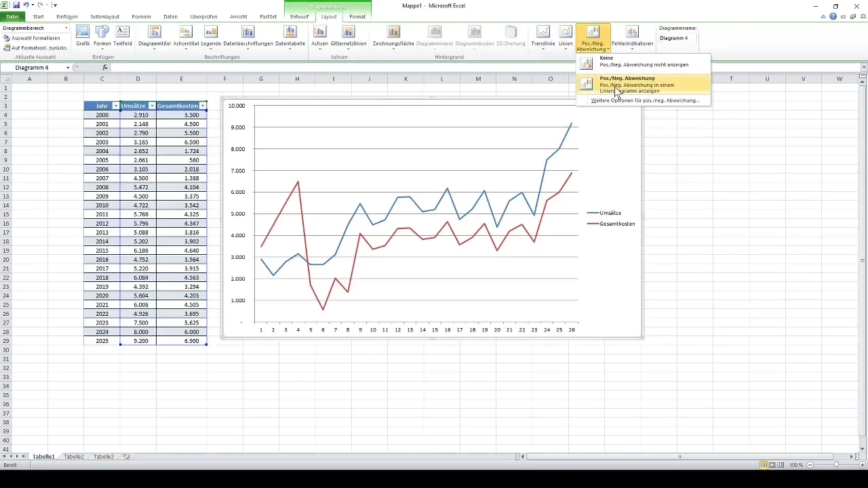The height and width of the screenshot is (488, 868).
Task: Expand the formula bar with the chevron
Action: [x=864, y=68]
